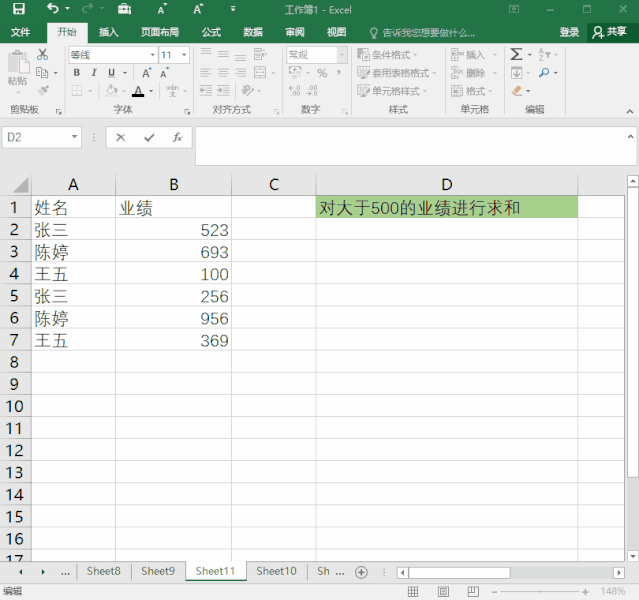Click the Clear eraser icon in editing group

click(x=517, y=91)
